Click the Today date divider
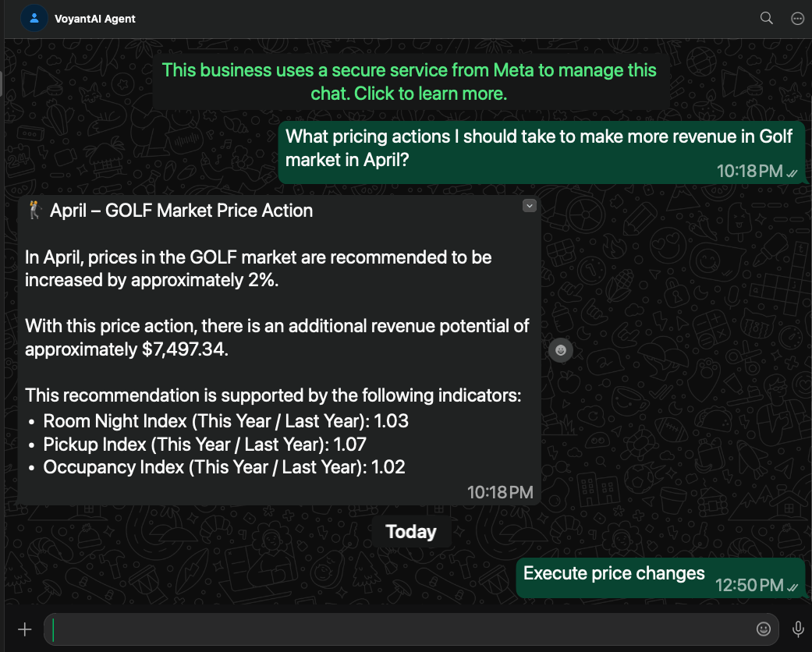The width and height of the screenshot is (812, 652). 410,532
